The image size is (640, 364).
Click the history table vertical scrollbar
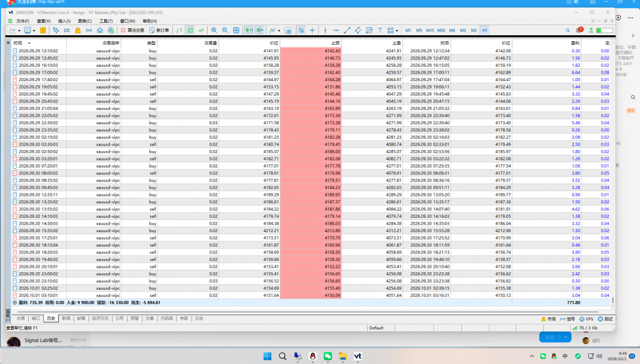pyautogui.click(x=613, y=299)
